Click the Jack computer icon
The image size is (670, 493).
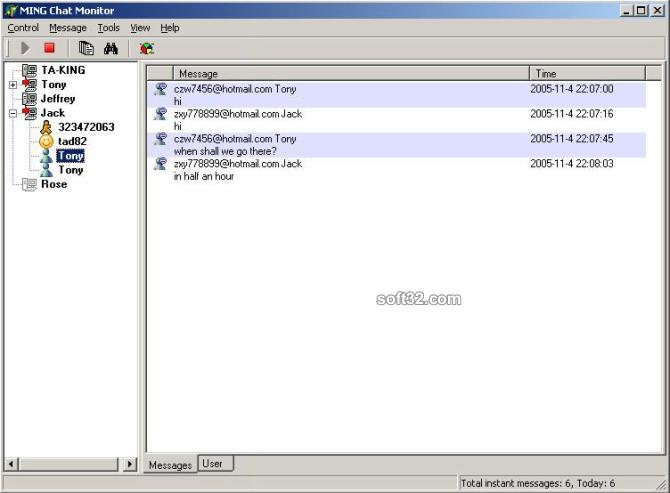pos(29,113)
